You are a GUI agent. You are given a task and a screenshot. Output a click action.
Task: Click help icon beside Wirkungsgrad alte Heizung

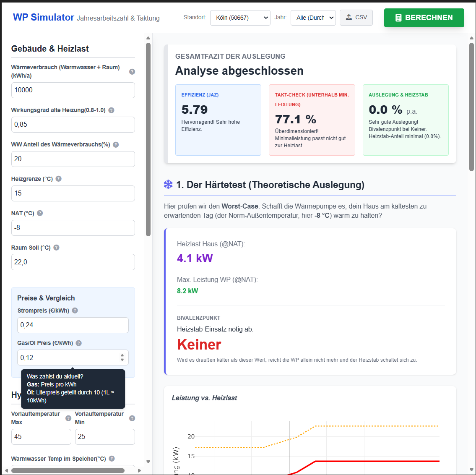point(112,110)
